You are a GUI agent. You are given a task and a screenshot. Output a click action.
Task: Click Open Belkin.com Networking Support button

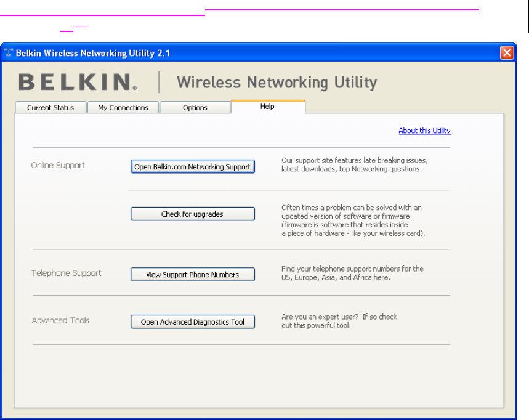click(193, 167)
